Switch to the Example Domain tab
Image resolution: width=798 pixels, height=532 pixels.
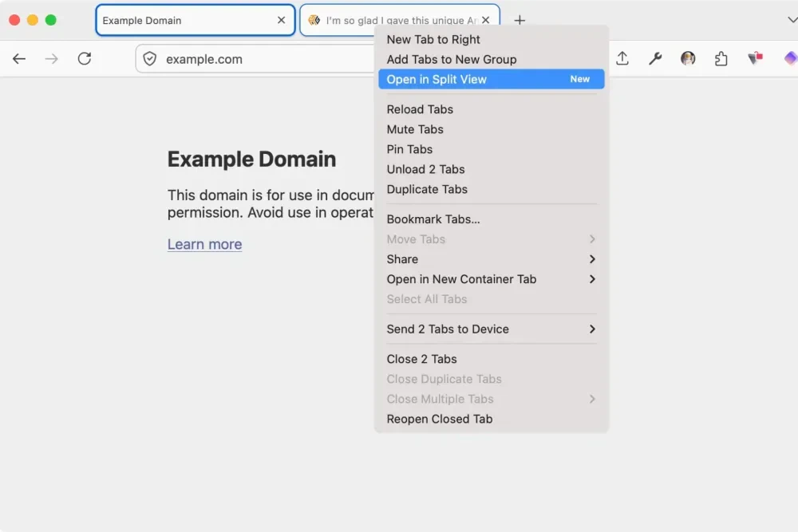[196, 21]
